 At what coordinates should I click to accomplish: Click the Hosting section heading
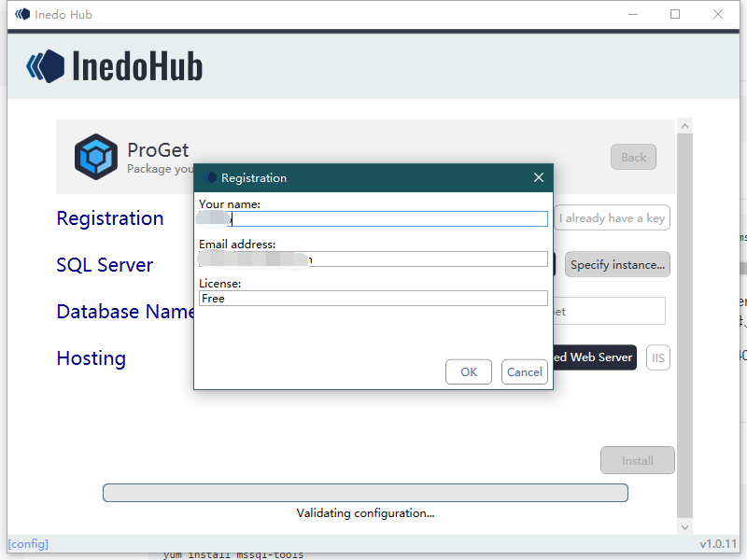[91, 358]
